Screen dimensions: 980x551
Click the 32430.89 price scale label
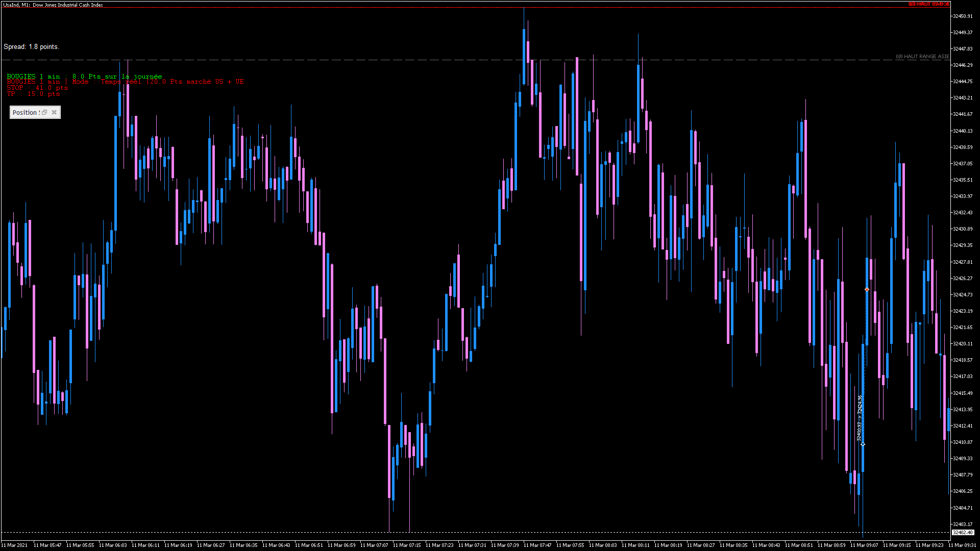[x=963, y=229]
